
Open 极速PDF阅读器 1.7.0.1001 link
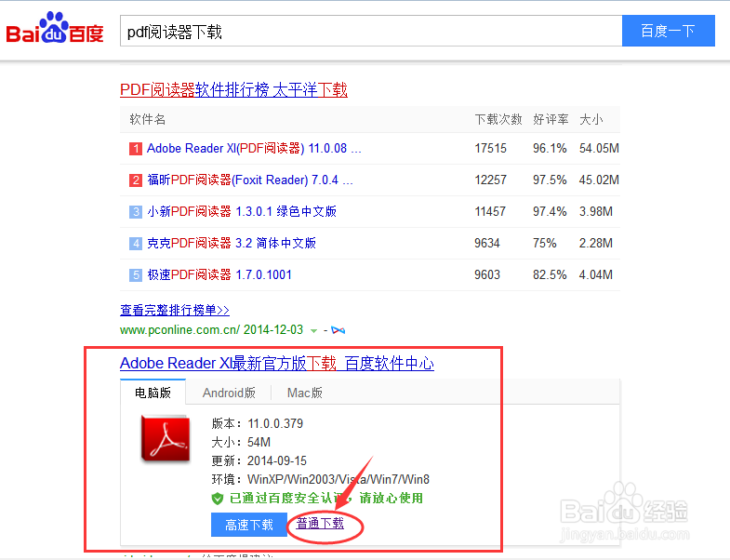coord(219,274)
